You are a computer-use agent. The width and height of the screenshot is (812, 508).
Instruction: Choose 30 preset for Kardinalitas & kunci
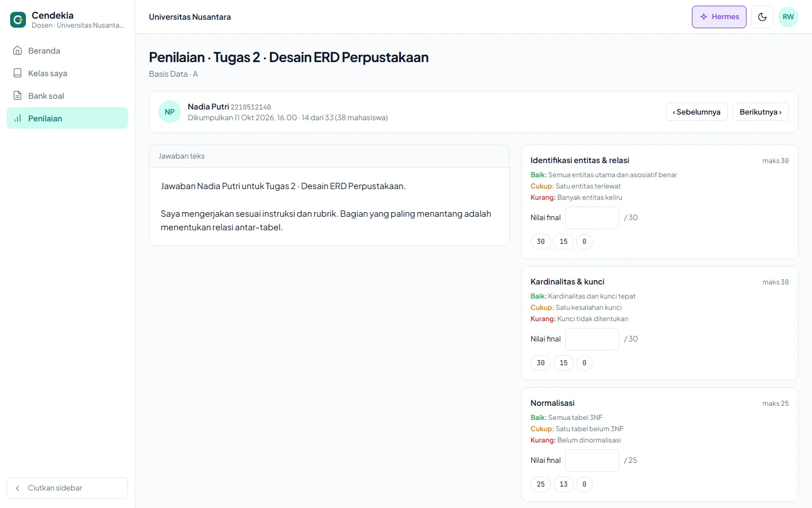[x=541, y=363]
